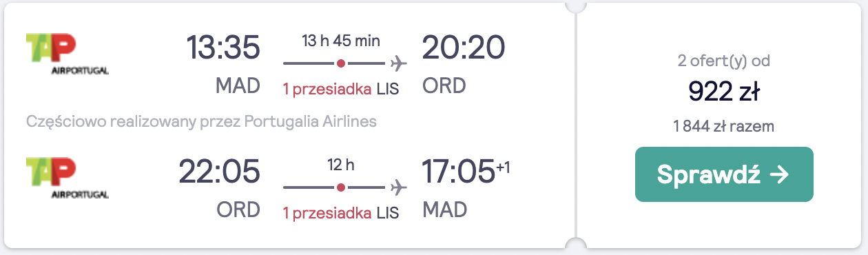Select the 17:05 +1 arrival time

[466, 171]
